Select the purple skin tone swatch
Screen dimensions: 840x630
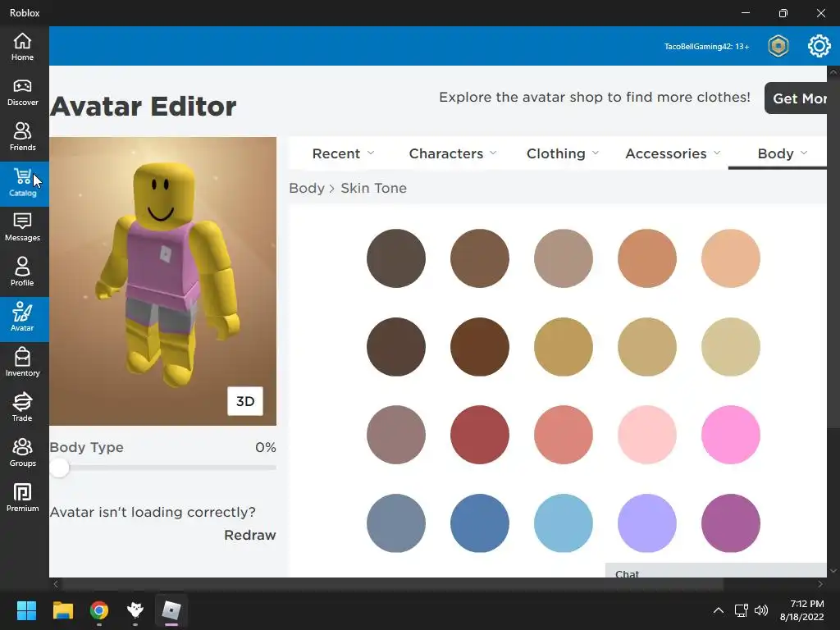[730, 523]
